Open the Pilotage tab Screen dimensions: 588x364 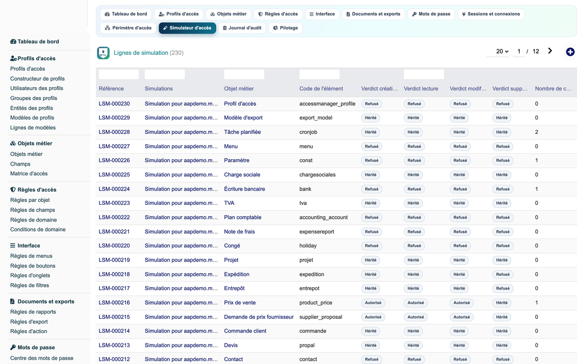286,28
